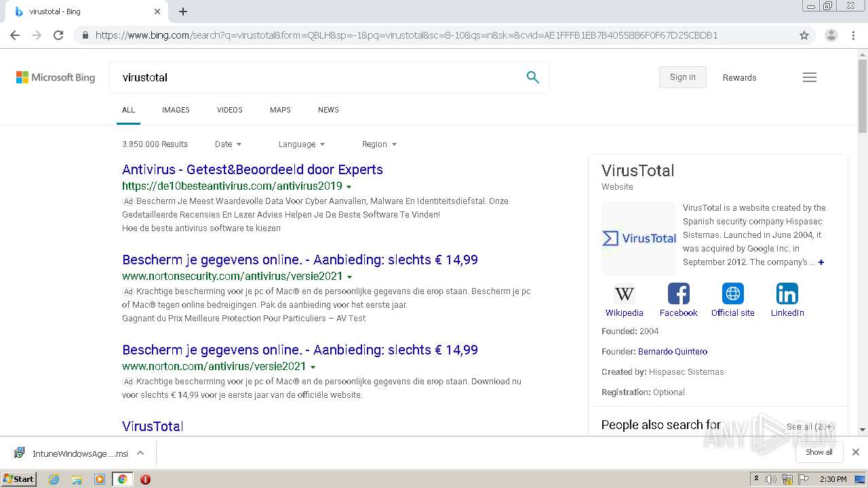This screenshot has height=488, width=868.
Task: Open nortonsecurity.com Bescherm je gegevens ad
Action: 300,260
